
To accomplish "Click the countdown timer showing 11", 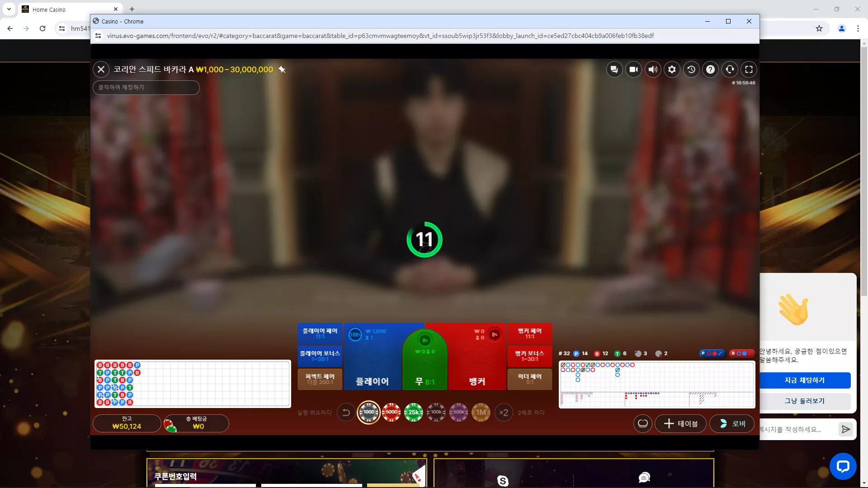I will click(425, 239).
